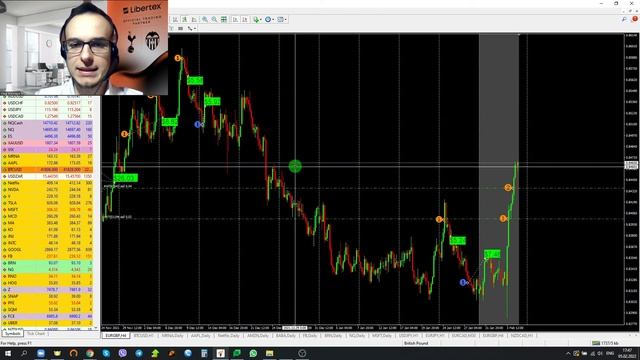Click the British Pound status bar text
This screenshot has width=640, height=360.
(x=416, y=343)
